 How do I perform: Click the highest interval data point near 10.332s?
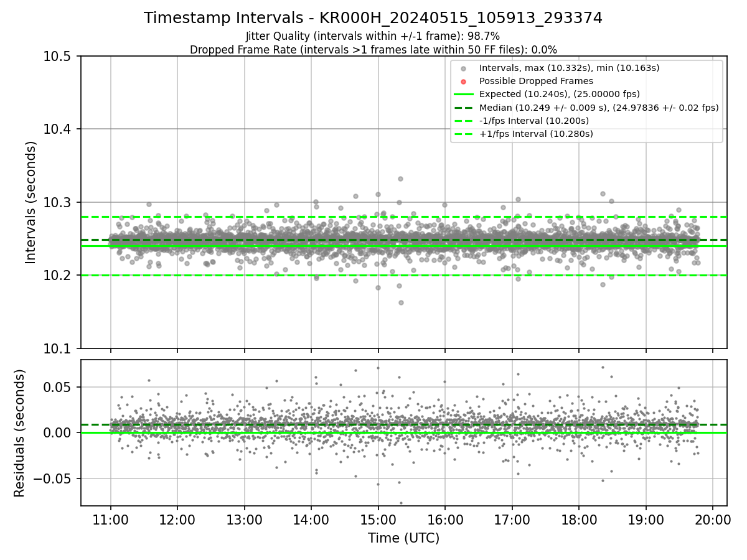tap(400, 179)
